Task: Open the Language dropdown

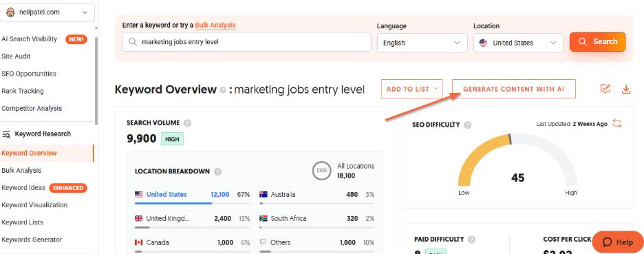Action: [422, 43]
